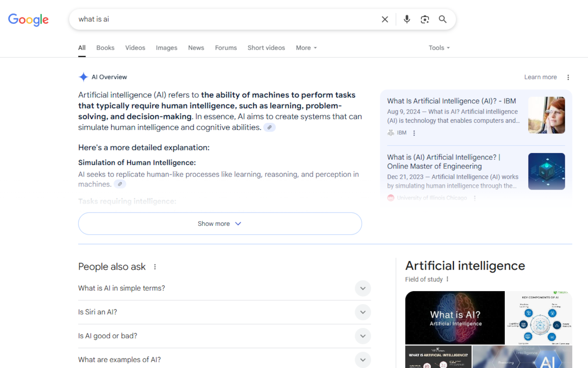Clear the search query with the X icon

click(384, 19)
